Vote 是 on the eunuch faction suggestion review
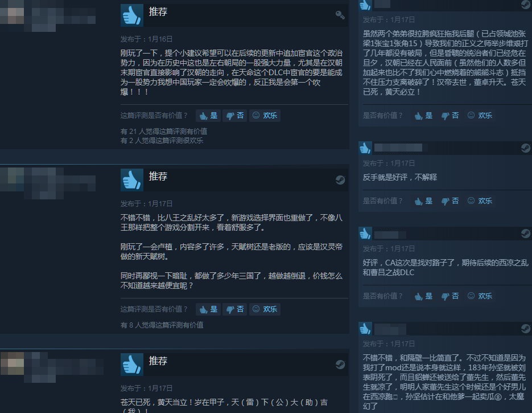This screenshot has height=413, width=532. coord(208,116)
